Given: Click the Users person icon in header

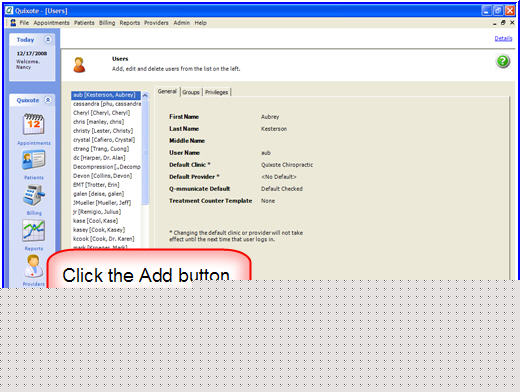Looking at the screenshot, I should [x=79, y=65].
